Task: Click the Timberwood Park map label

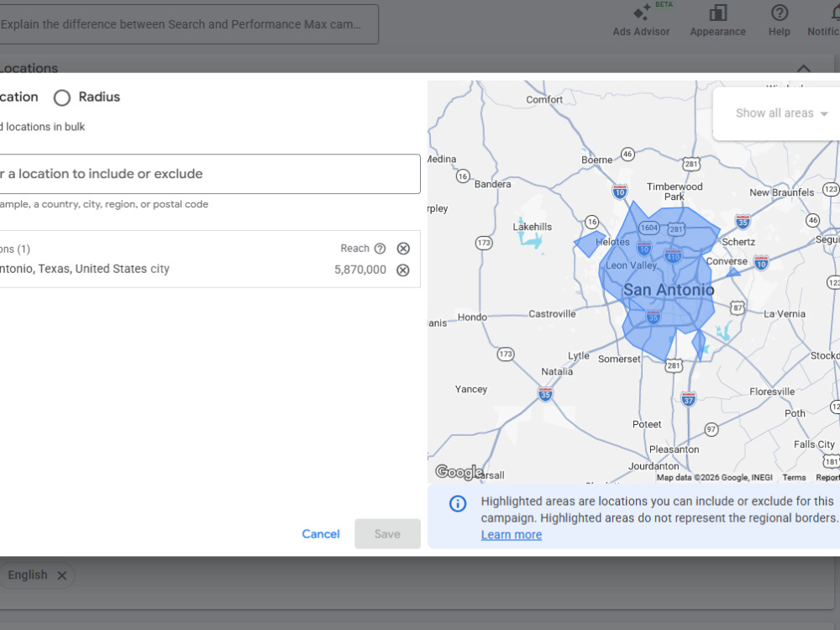Action: coord(675,192)
